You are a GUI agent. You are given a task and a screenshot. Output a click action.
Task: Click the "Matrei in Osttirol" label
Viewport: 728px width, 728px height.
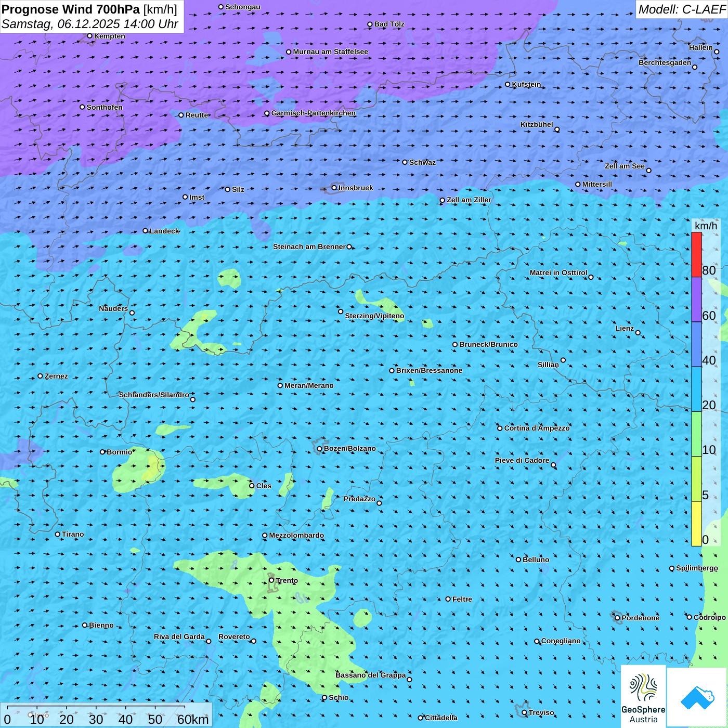(x=558, y=272)
